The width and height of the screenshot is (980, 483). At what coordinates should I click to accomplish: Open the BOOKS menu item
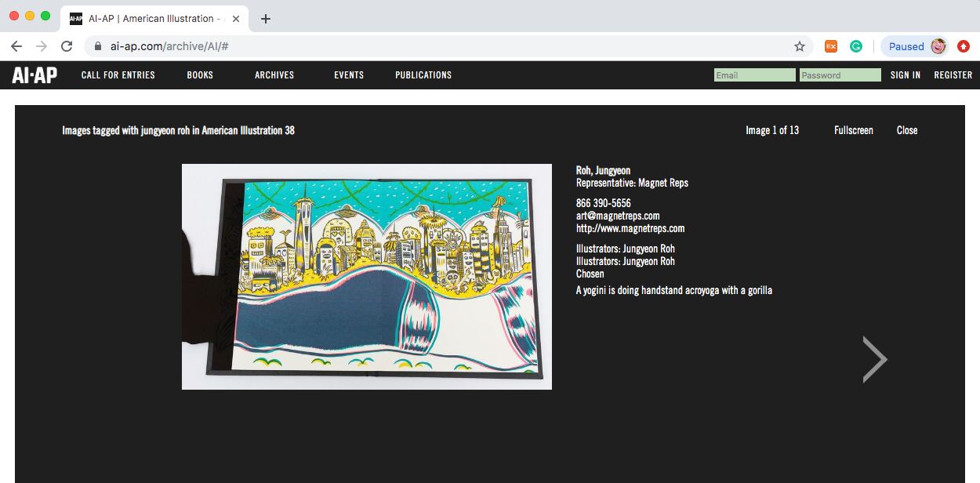(x=200, y=75)
